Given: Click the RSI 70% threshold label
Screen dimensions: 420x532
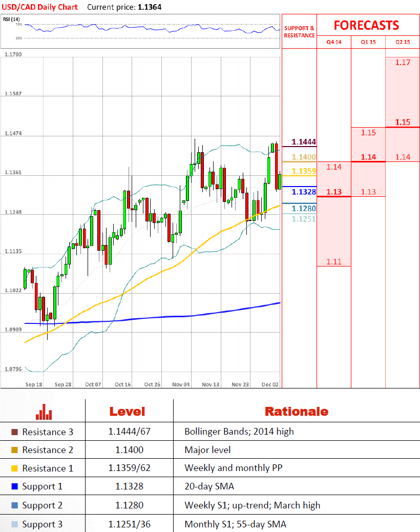Looking at the screenshot, I should click(x=19, y=25).
